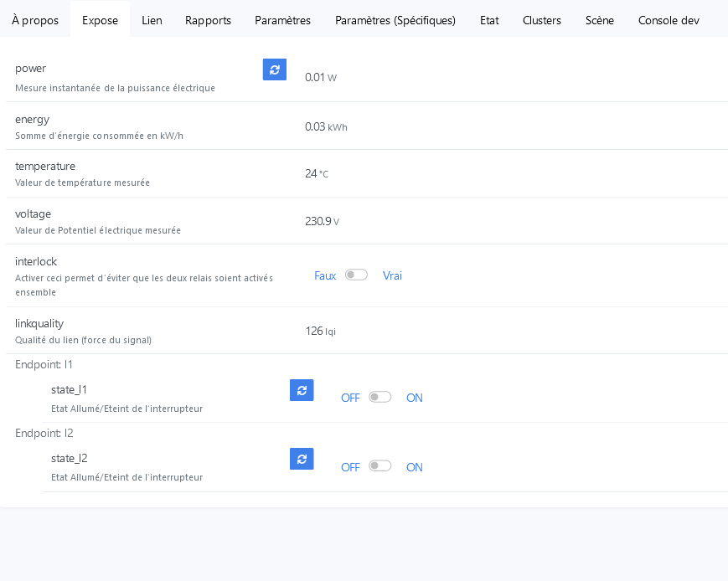Open the À propos tab

pos(35,20)
